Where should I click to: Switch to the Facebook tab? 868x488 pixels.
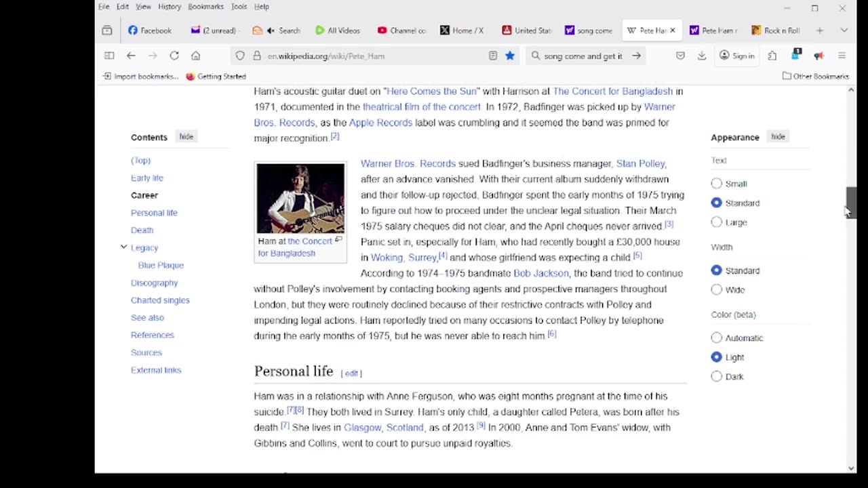click(x=150, y=30)
